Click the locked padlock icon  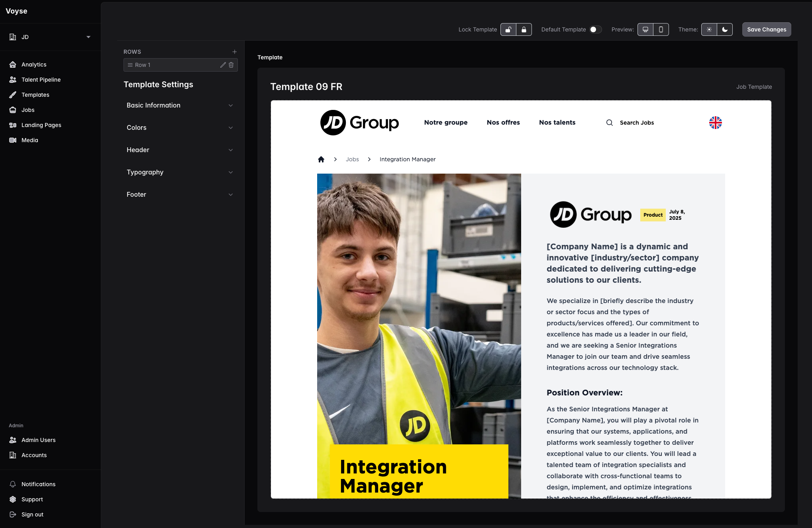524,29
